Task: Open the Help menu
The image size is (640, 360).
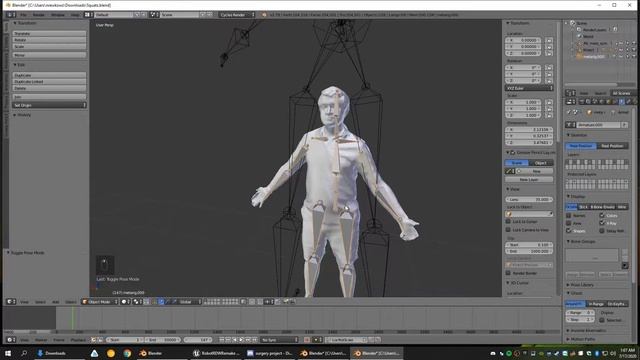Action: (x=75, y=15)
